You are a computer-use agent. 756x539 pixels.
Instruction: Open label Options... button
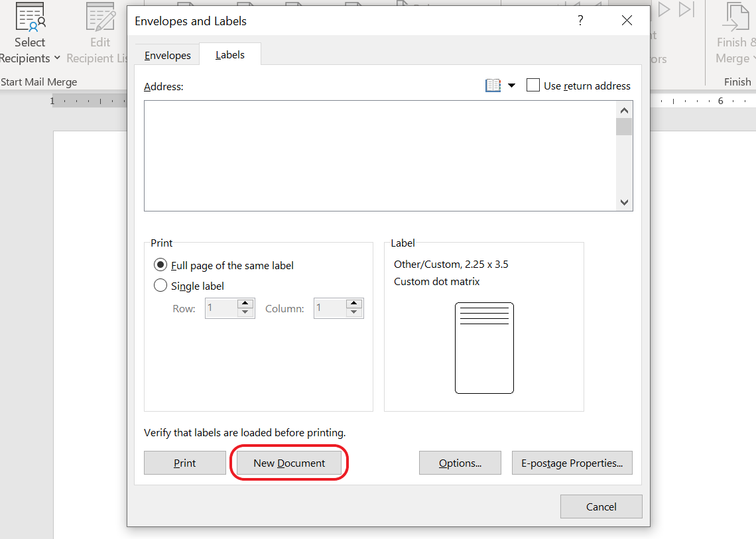pos(460,463)
